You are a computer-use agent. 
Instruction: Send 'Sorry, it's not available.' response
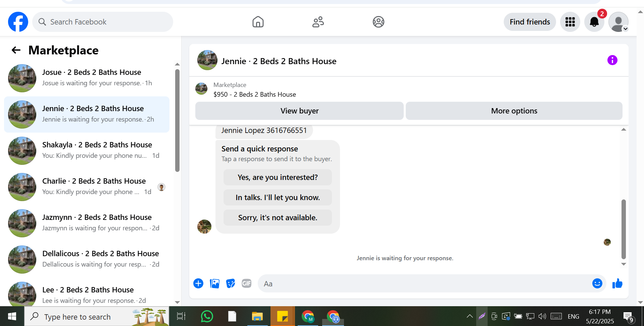tap(278, 218)
